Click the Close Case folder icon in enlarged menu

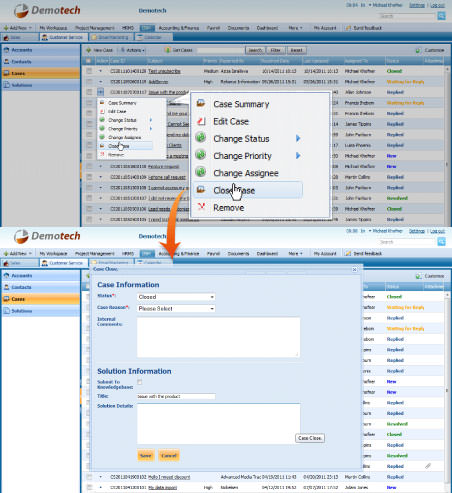[x=201, y=190]
